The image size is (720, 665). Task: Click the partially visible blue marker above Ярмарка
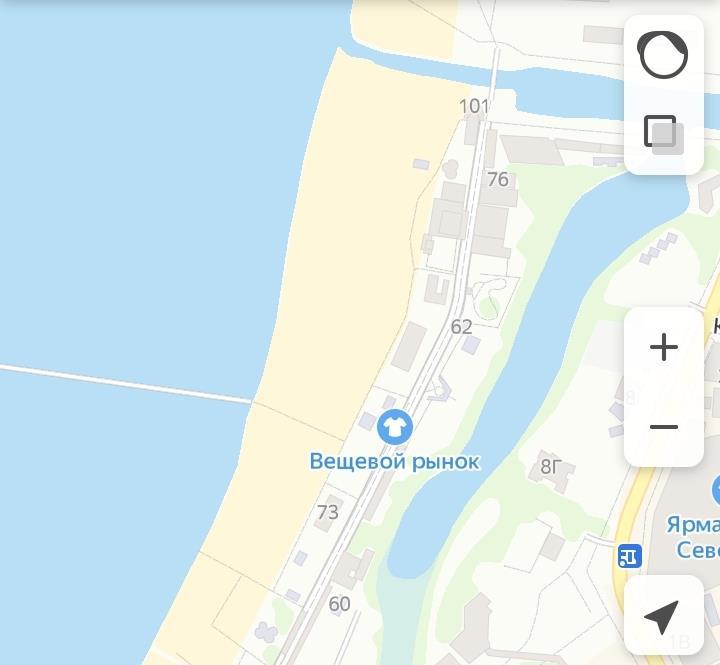tap(716, 491)
